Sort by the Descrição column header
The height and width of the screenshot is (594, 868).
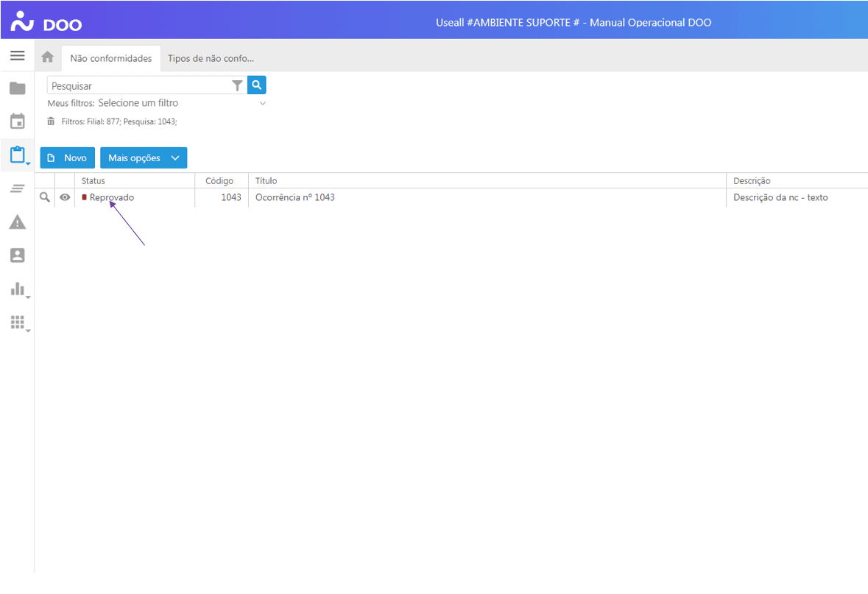[797, 180]
